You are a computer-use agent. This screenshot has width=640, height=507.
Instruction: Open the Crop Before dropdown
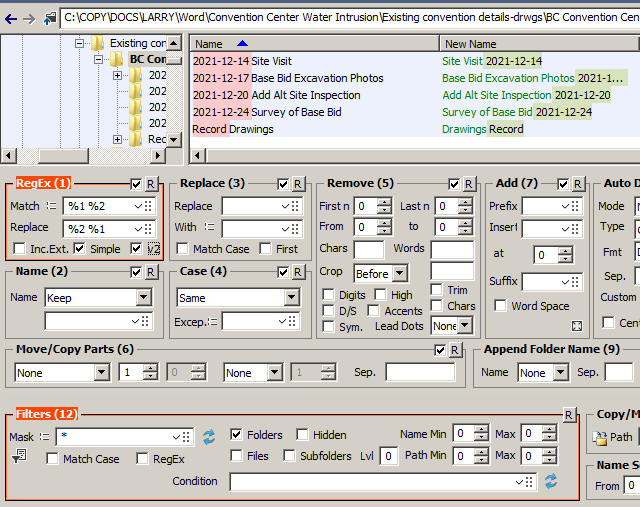click(x=400, y=273)
